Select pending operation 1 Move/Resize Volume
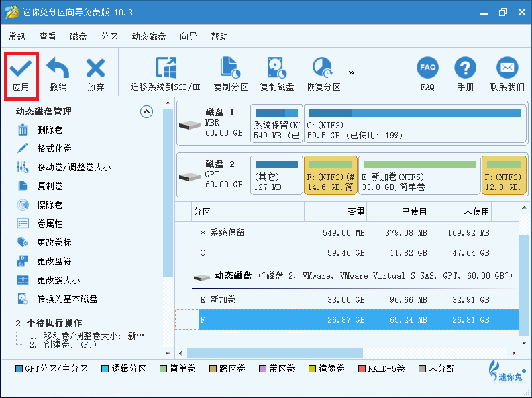Viewport: 532px width, 398px height. [87, 336]
